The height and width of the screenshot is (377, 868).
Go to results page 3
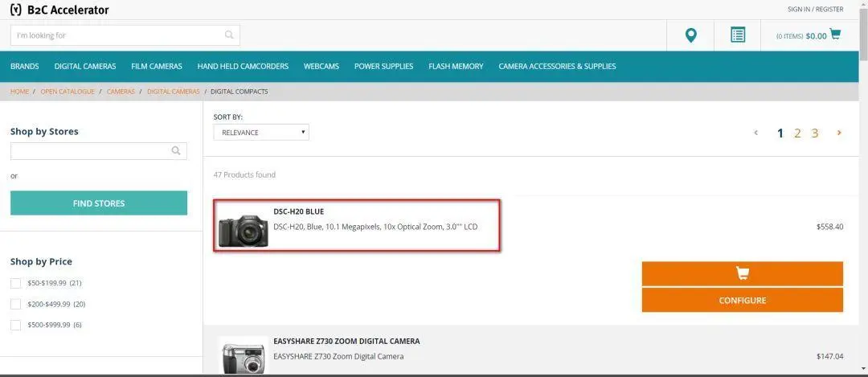tap(815, 133)
